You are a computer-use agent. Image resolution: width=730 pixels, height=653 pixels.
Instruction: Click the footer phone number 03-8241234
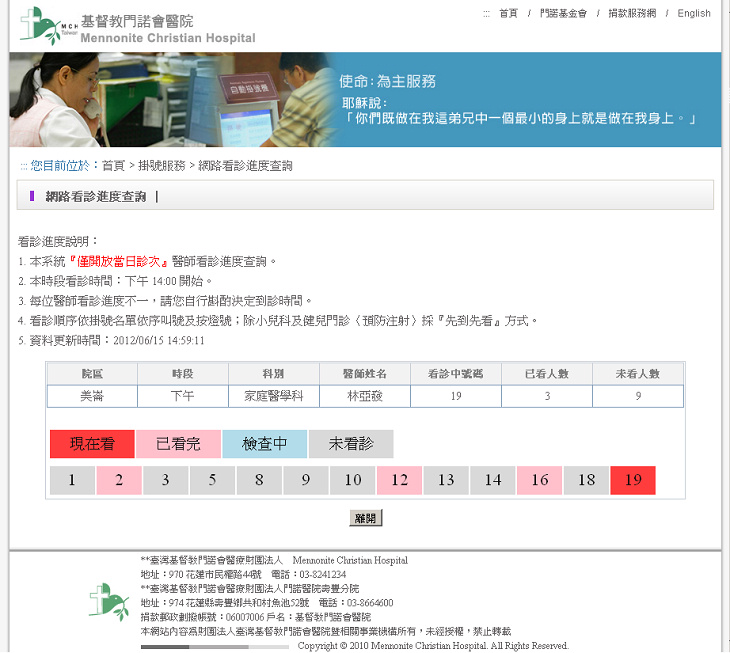[x=323, y=575]
